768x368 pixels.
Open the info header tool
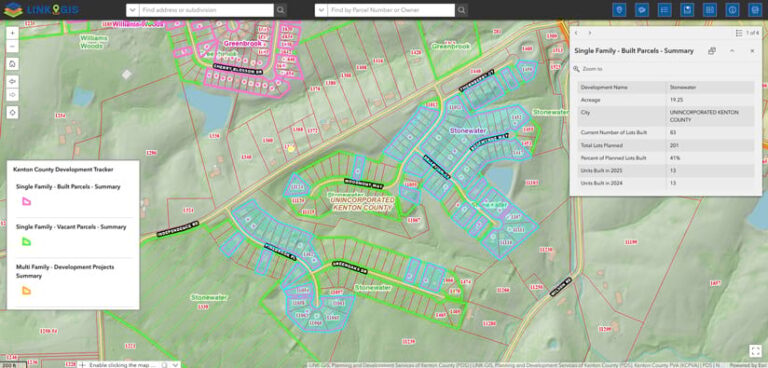point(732,10)
